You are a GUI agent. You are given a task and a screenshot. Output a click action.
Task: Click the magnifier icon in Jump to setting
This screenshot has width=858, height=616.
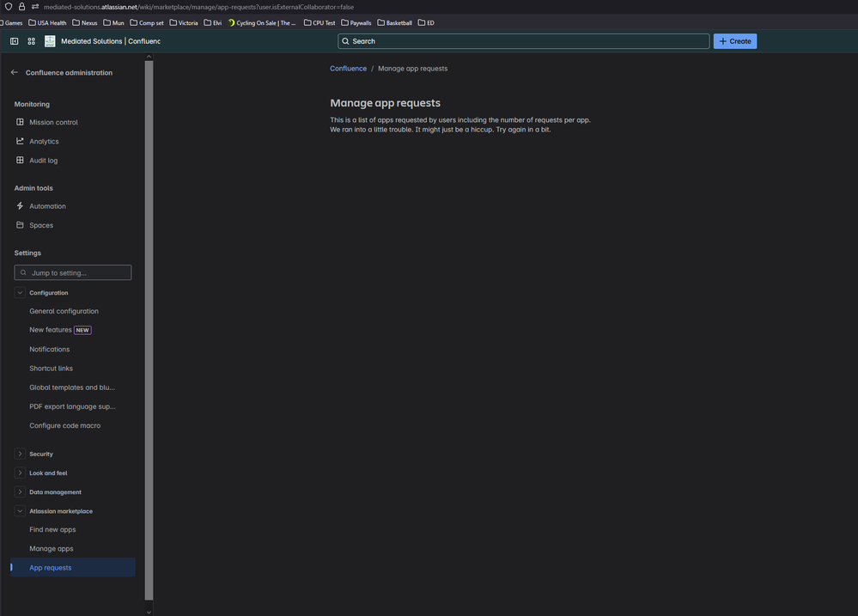(23, 272)
